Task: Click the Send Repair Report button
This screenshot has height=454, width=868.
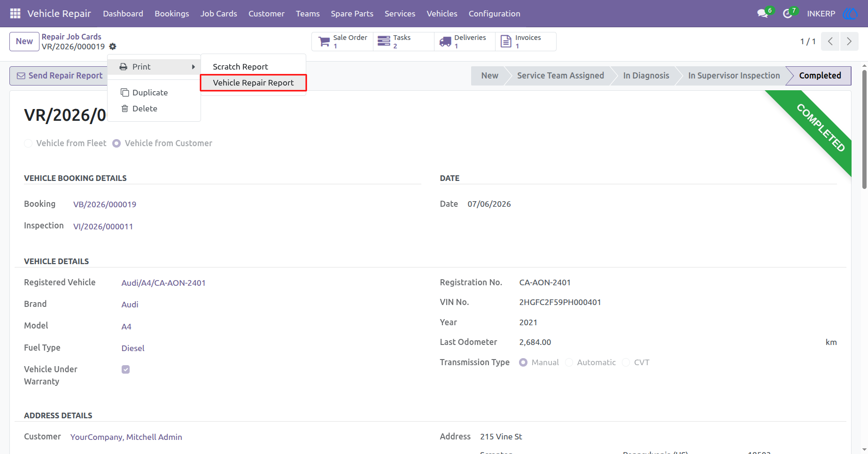Action: pos(59,76)
